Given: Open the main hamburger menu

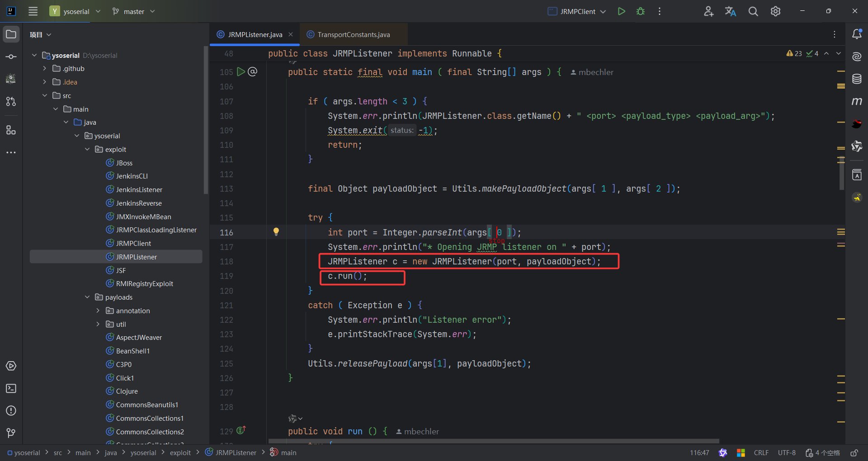Looking at the screenshot, I should click(33, 11).
